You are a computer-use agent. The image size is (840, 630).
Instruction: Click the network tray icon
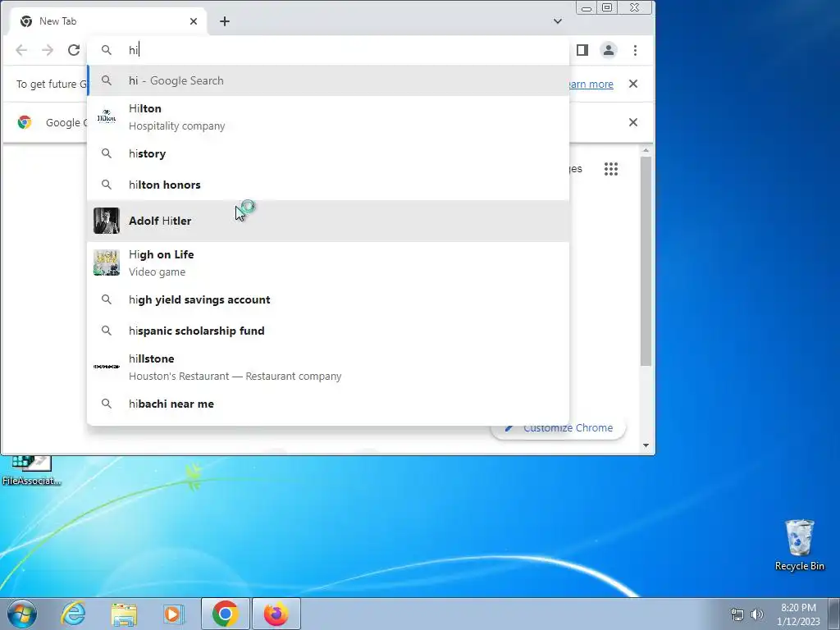coord(737,614)
